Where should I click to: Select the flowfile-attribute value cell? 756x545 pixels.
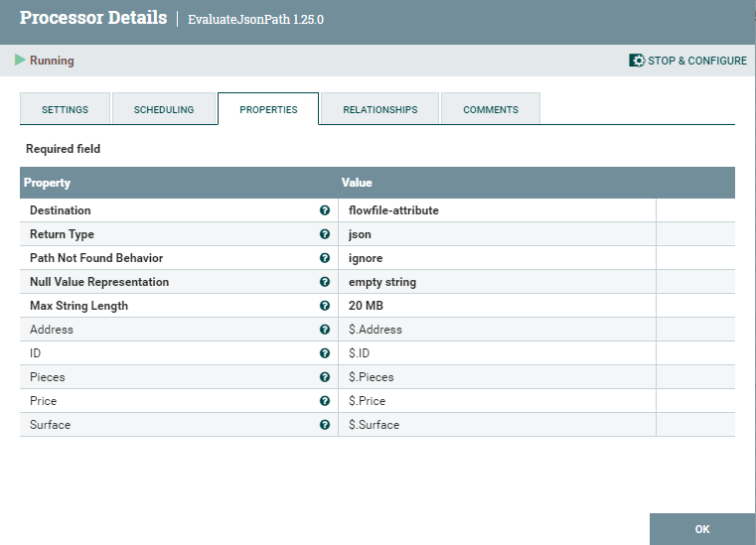coord(497,210)
